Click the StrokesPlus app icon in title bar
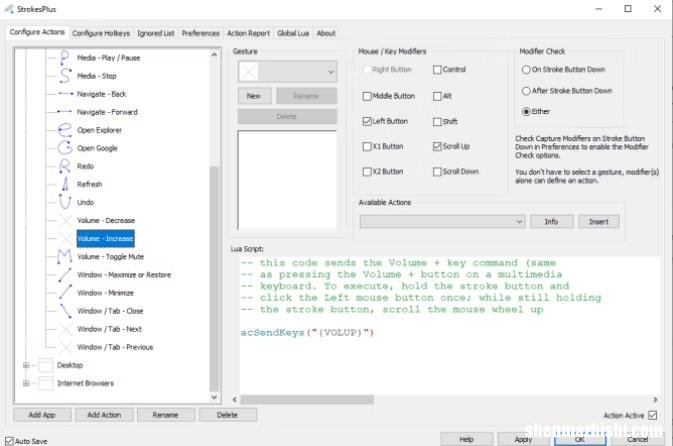 point(9,9)
